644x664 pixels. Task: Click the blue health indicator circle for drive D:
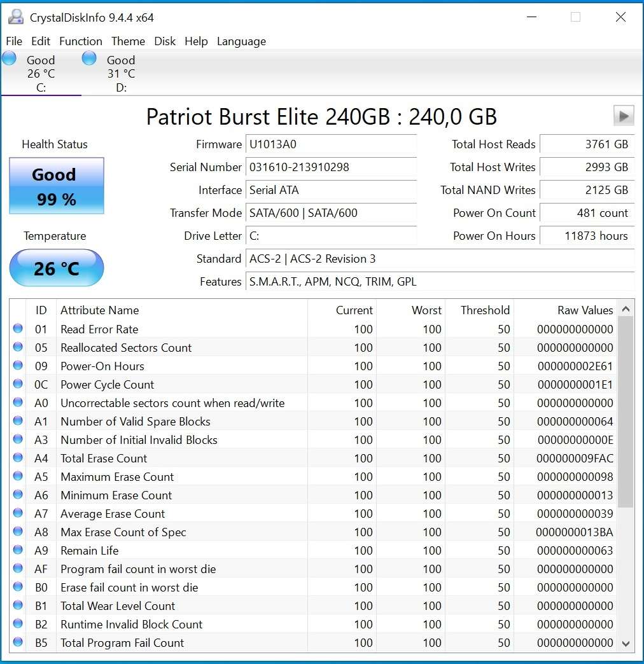click(x=88, y=57)
